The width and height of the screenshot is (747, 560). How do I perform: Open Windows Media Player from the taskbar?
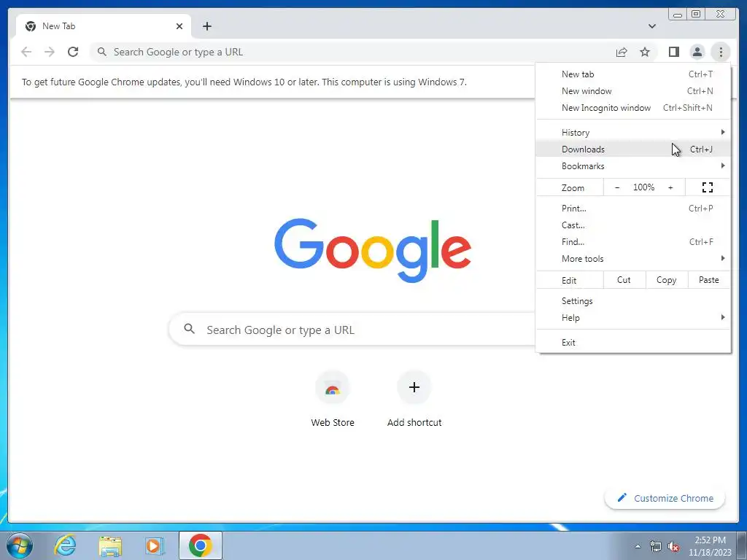(x=155, y=545)
